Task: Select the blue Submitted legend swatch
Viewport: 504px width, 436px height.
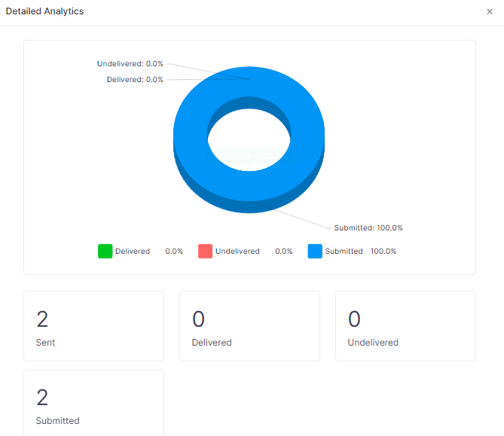Action: click(x=315, y=252)
